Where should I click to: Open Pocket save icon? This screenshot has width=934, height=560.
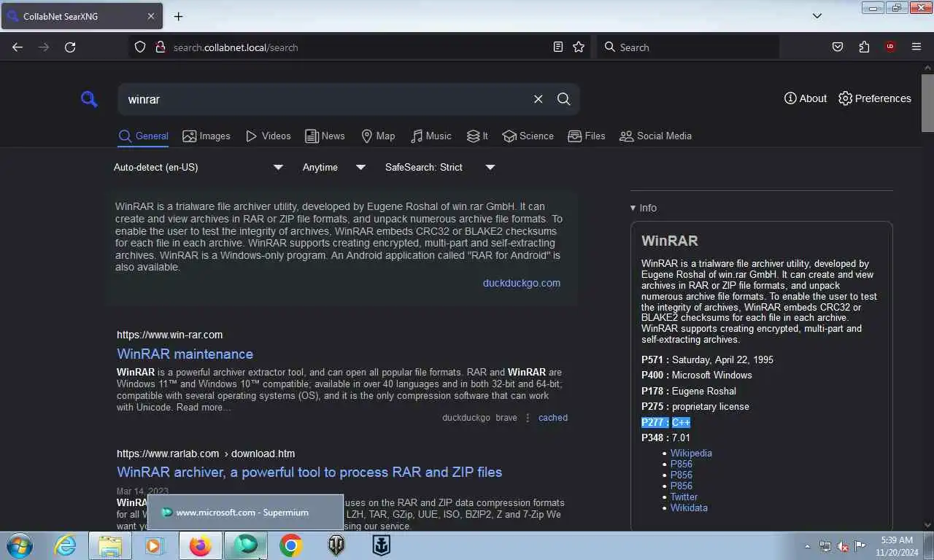point(838,47)
